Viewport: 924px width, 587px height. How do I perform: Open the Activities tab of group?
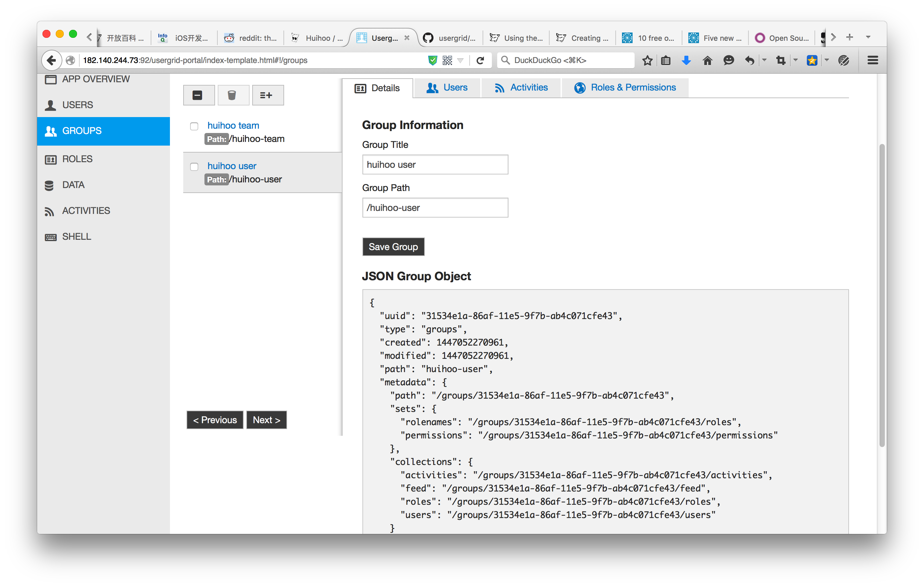[x=521, y=88]
